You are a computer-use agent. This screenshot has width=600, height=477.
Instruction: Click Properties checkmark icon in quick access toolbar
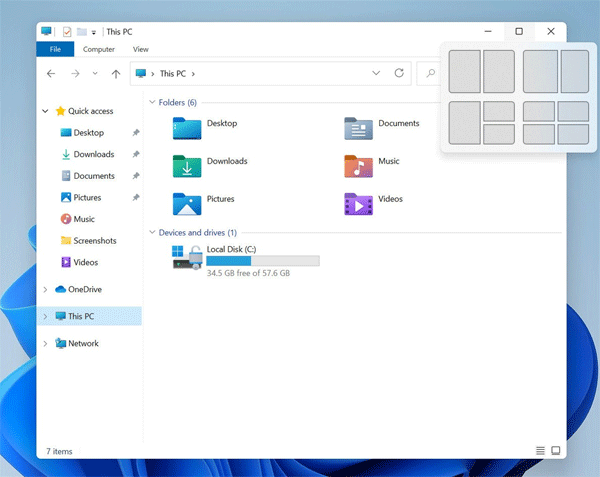point(67,32)
